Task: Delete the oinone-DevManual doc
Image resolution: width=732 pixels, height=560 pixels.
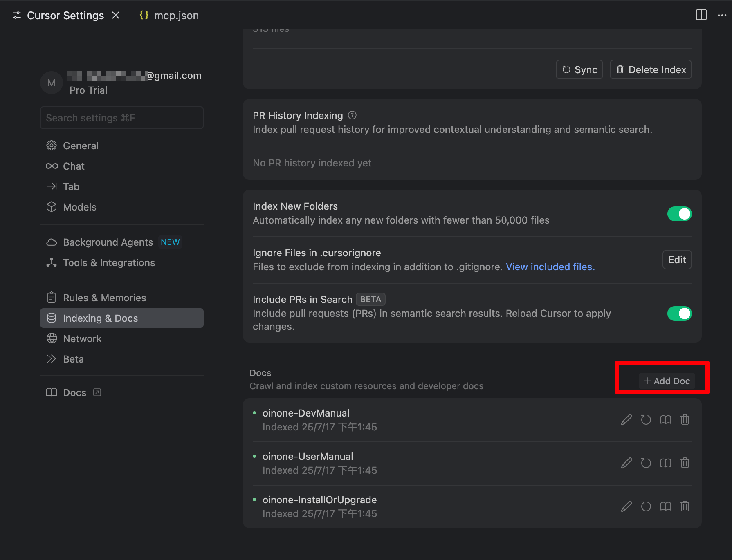Action: click(x=685, y=420)
